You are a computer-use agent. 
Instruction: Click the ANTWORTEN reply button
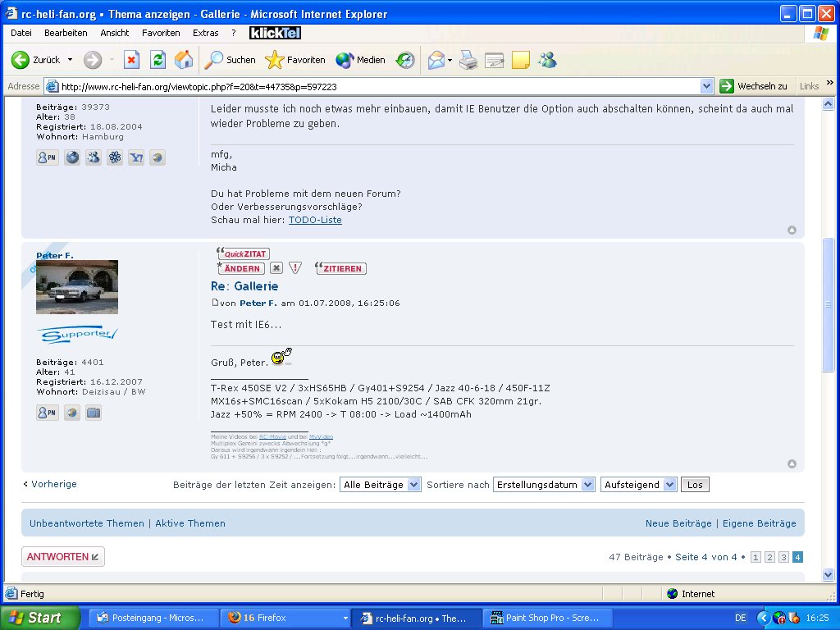coord(62,557)
